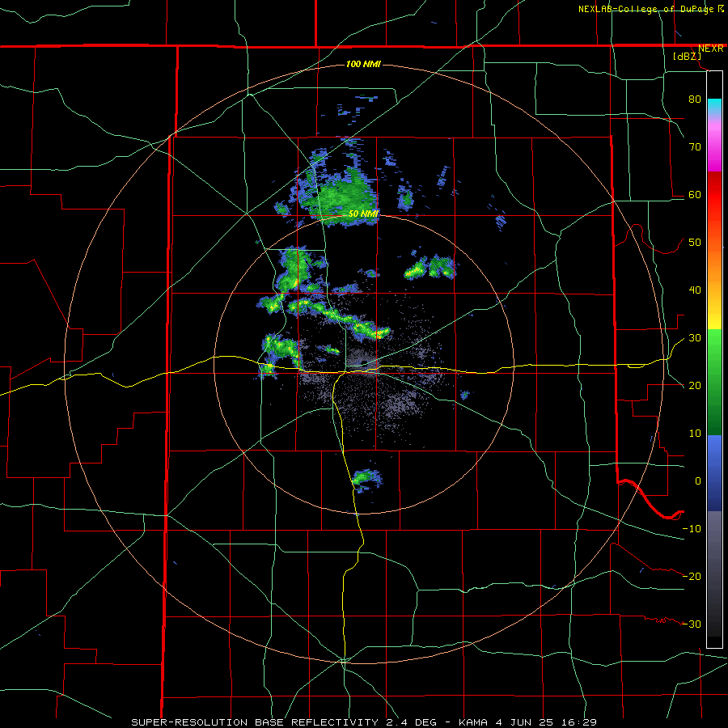
Task: Click the -30 value on the dBZ scale
Action: coord(692,624)
